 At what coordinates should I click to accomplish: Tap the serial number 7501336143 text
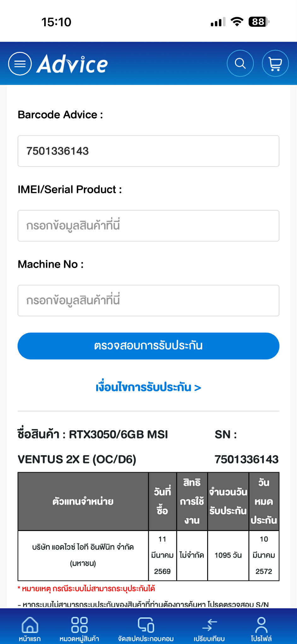tap(247, 460)
